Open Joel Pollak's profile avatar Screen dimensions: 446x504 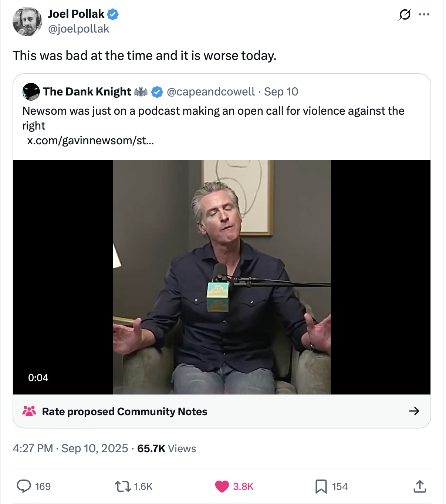tap(27, 21)
